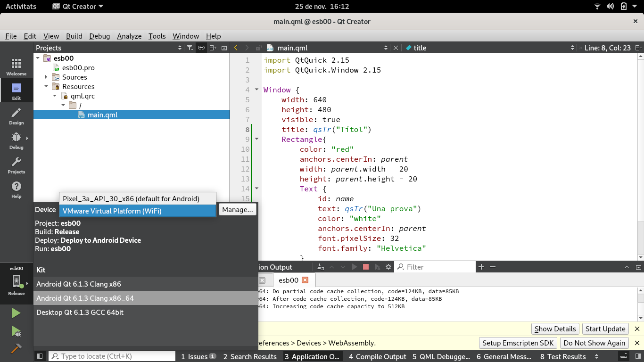Image resolution: width=644 pixels, height=362 pixels.
Task: Expand the Sources folder
Action: click(x=47, y=77)
